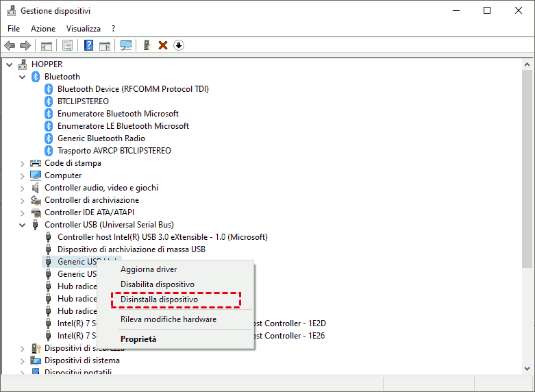Click the Controller di archiviazione icon
Screen dimensions: 535x392
coord(36,200)
